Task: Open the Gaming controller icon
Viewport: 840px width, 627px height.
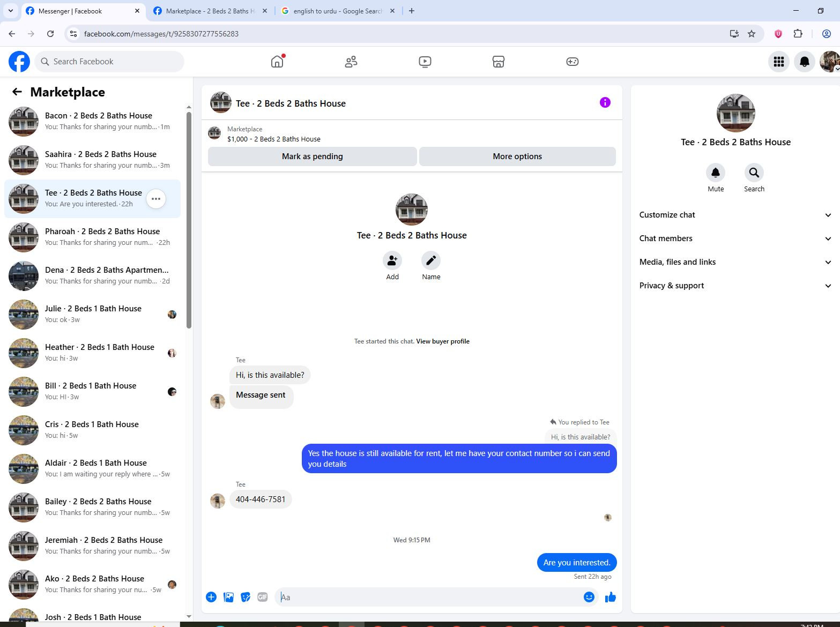Action: coord(573,62)
